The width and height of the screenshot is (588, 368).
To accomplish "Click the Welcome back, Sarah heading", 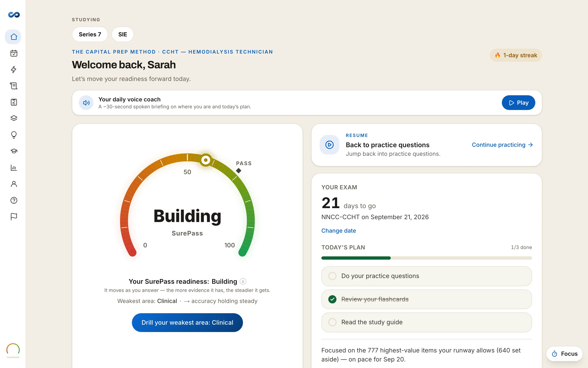I will click(124, 65).
